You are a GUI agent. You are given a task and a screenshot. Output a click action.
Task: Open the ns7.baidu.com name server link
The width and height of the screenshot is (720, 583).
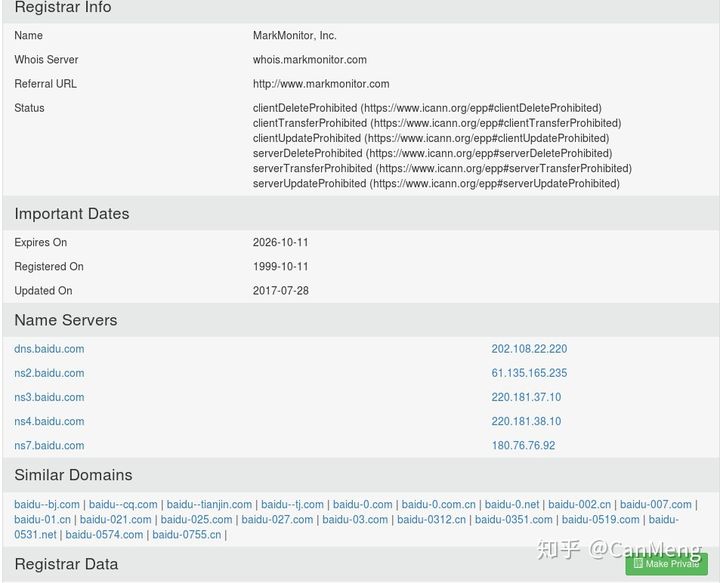click(x=49, y=446)
